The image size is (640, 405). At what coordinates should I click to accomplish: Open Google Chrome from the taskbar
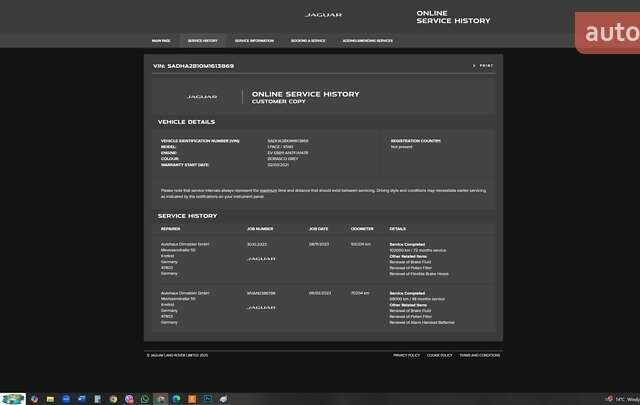[113, 399]
